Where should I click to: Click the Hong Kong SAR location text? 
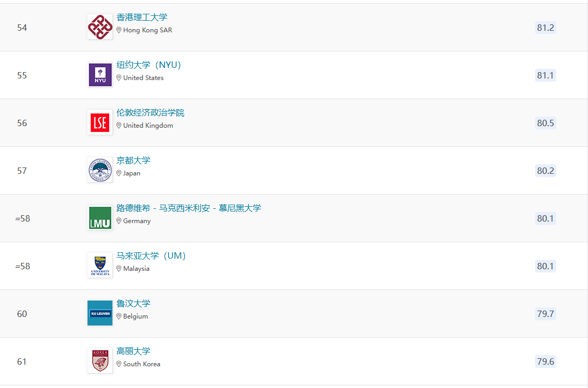(148, 30)
